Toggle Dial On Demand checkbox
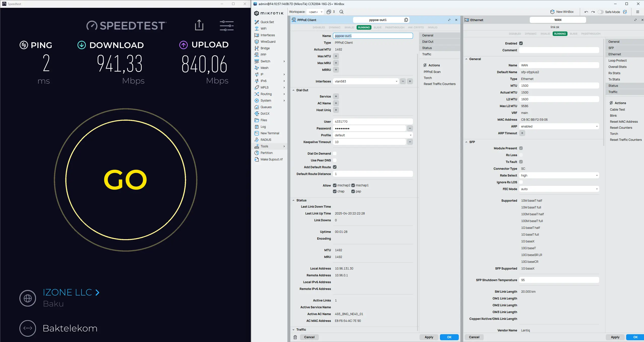The height and width of the screenshot is (342, 644). tap(335, 153)
